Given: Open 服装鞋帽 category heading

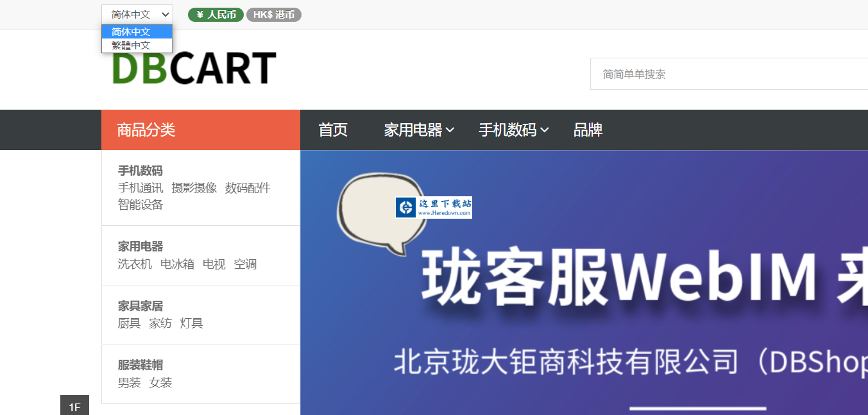Looking at the screenshot, I should (x=140, y=365).
